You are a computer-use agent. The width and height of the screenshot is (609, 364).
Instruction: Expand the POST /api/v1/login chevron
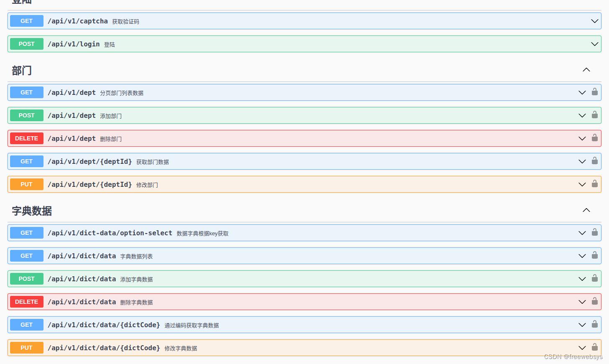594,44
